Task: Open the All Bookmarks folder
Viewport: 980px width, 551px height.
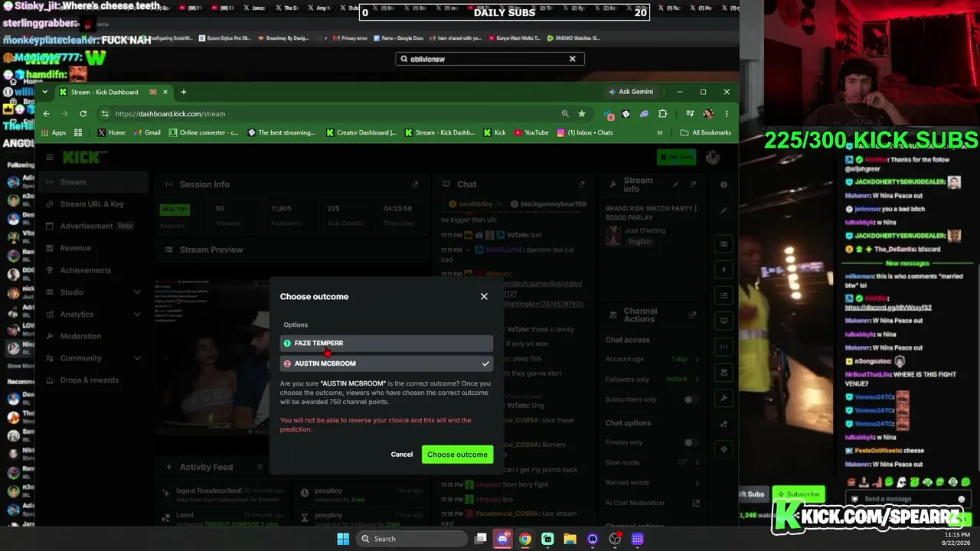Action: [x=705, y=132]
